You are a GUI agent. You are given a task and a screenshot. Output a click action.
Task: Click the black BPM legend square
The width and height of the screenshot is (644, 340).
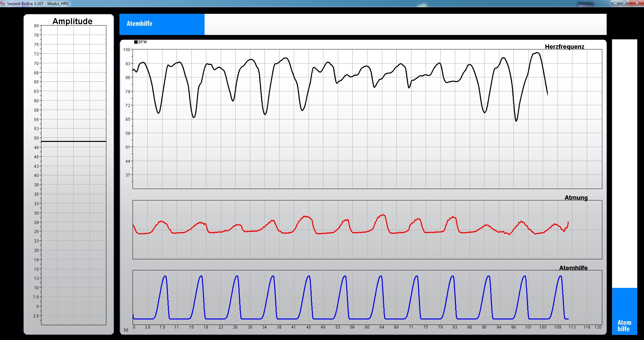pos(136,42)
